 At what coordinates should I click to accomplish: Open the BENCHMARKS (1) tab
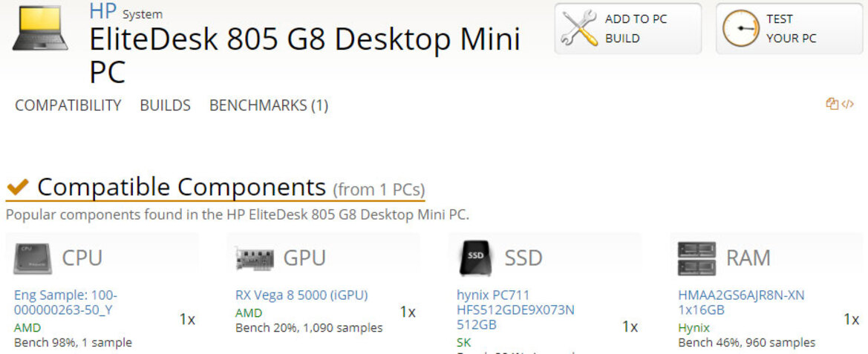(x=269, y=105)
